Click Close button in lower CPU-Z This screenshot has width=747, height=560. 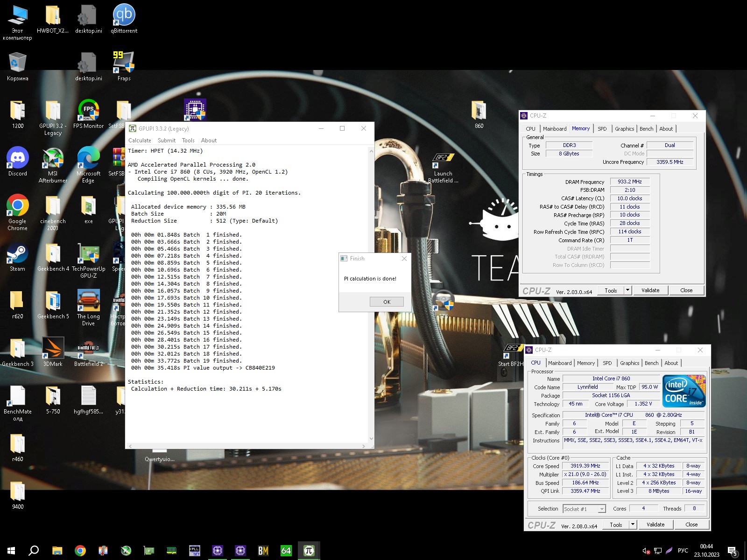tap(691, 525)
